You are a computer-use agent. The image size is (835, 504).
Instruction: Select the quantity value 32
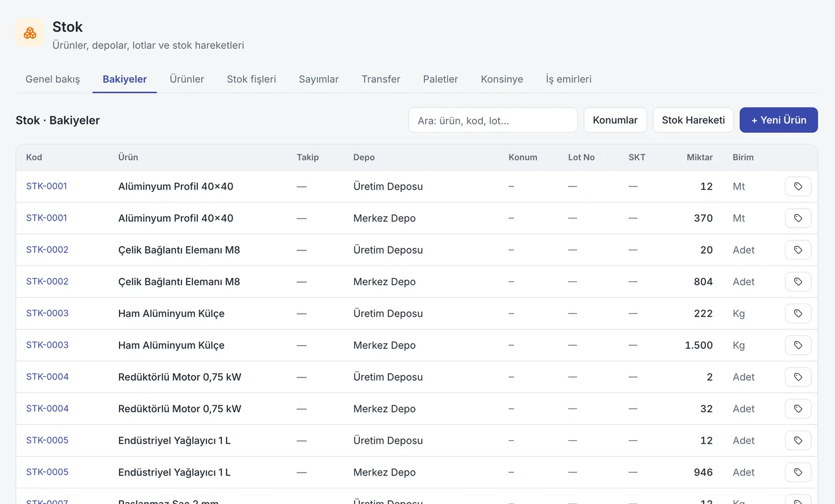point(707,409)
